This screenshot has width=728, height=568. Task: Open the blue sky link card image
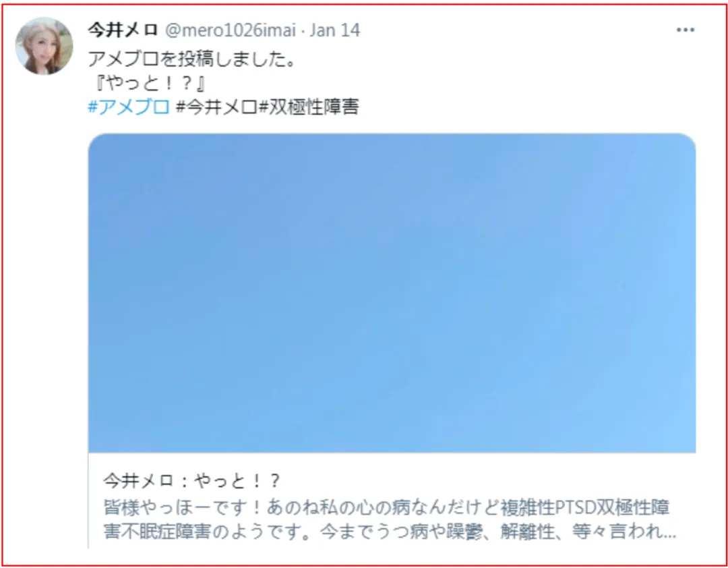tap(392, 293)
